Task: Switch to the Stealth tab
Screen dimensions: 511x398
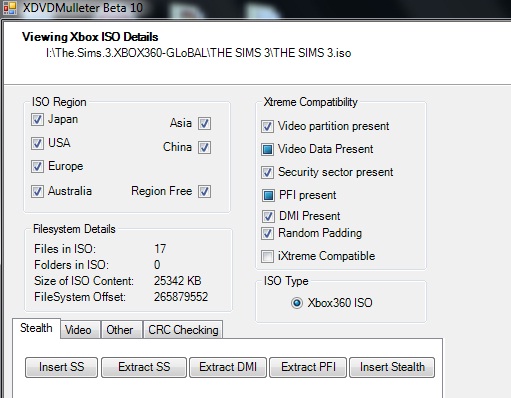Action: tap(36, 328)
